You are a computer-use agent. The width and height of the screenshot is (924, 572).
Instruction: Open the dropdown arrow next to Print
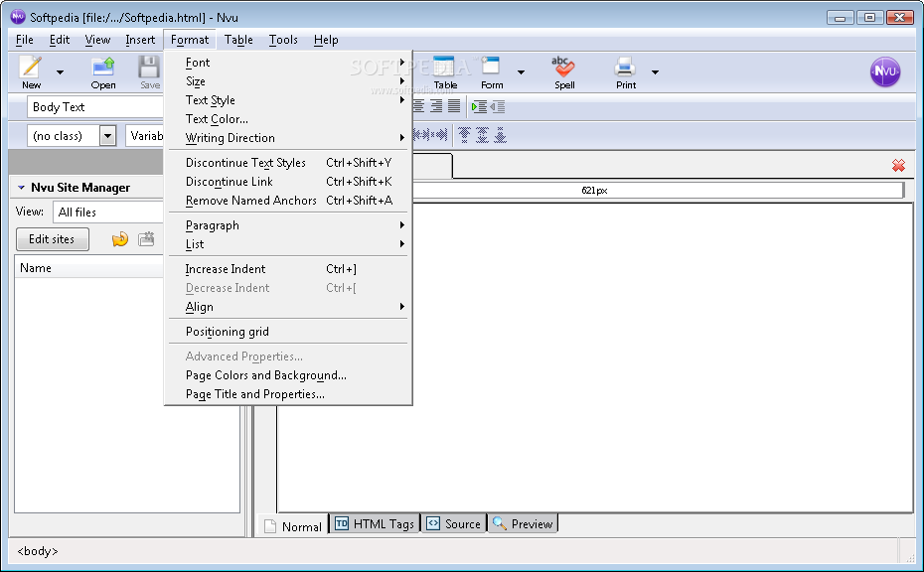[x=655, y=72]
